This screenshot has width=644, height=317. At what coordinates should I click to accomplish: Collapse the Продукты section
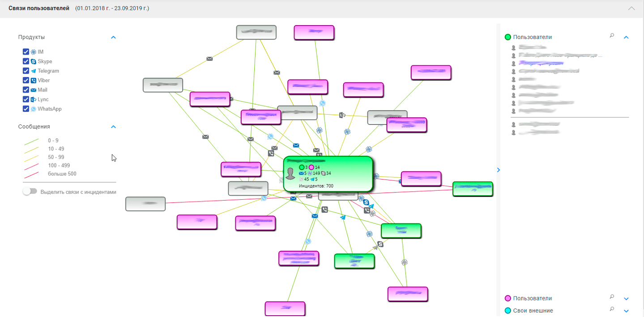(x=113, y=38)
